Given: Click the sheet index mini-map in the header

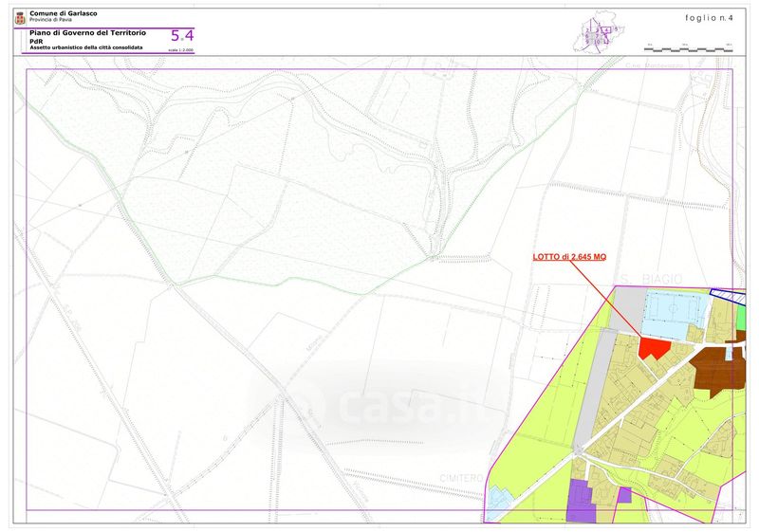Looking at the screenshot, I should coord(600,35).
